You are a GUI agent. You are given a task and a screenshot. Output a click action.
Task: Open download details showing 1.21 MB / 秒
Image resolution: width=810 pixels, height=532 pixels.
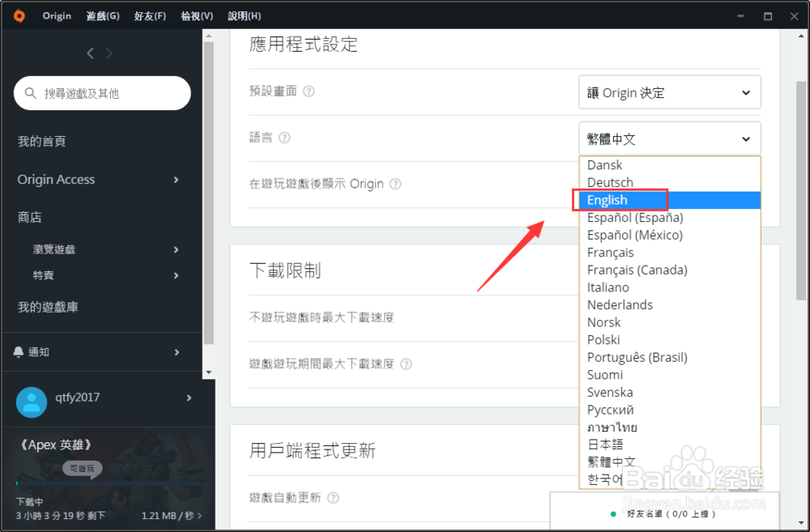pyautogui.click(x=172, y=516)
